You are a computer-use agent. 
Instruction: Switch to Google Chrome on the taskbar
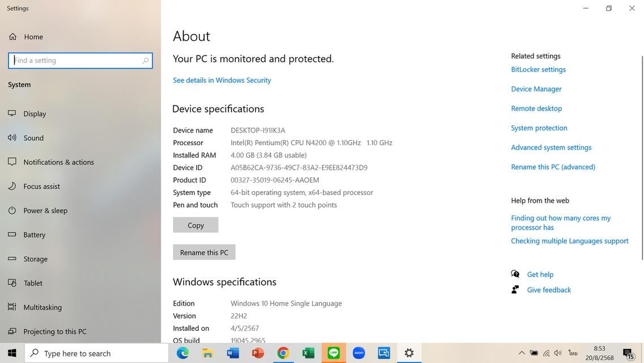coord(283,353)
